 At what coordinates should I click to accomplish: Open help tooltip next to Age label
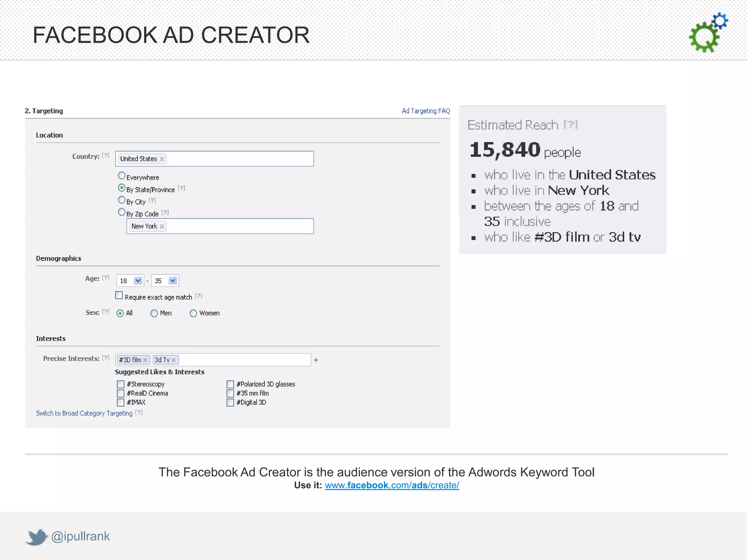(106, 278)
